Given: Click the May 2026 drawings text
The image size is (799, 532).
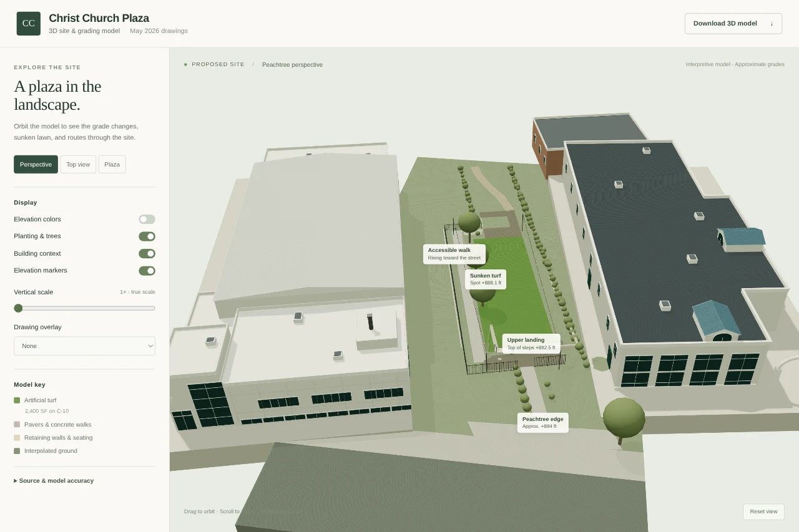Looking at the screenshot, I should coord(159,31).
